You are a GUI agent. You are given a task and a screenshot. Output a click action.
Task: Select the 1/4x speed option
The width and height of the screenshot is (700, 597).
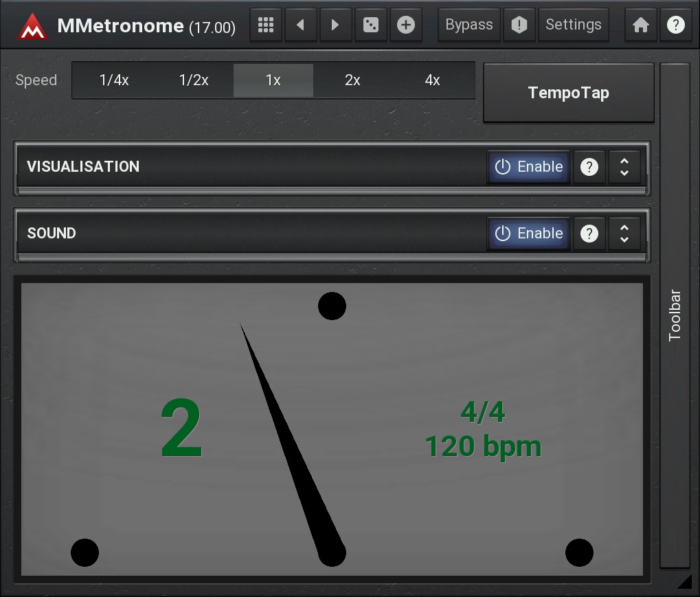coord(114,80)
